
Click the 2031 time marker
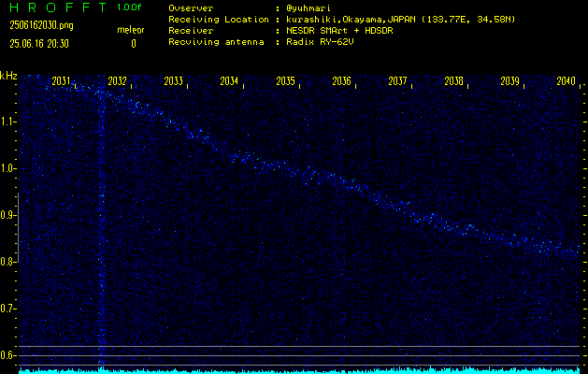[x=61, y=81]
